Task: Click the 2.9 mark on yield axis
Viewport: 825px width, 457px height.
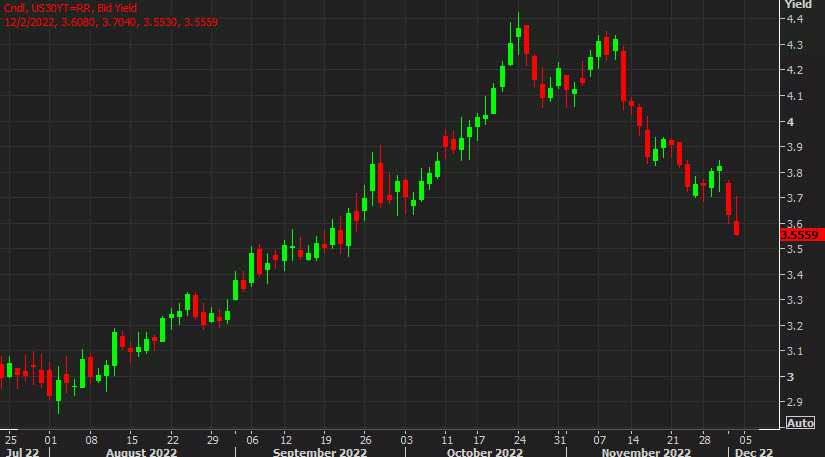Action: 791,402
